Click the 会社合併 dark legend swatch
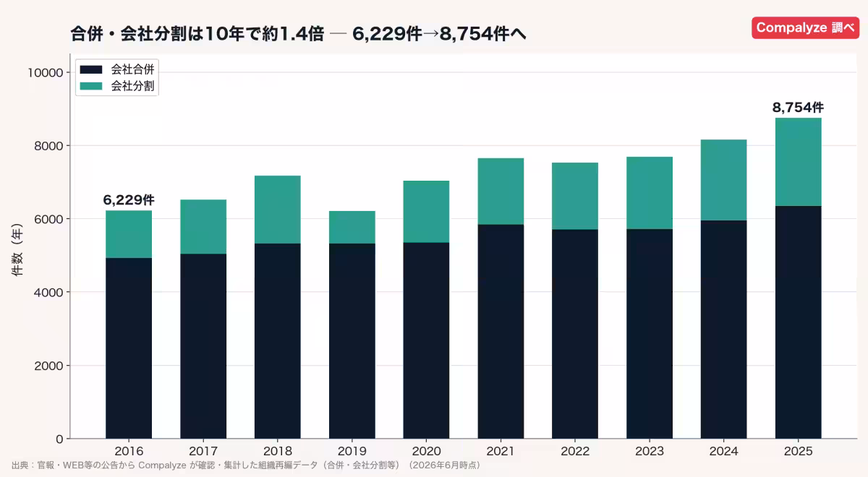 coord(92,69)
